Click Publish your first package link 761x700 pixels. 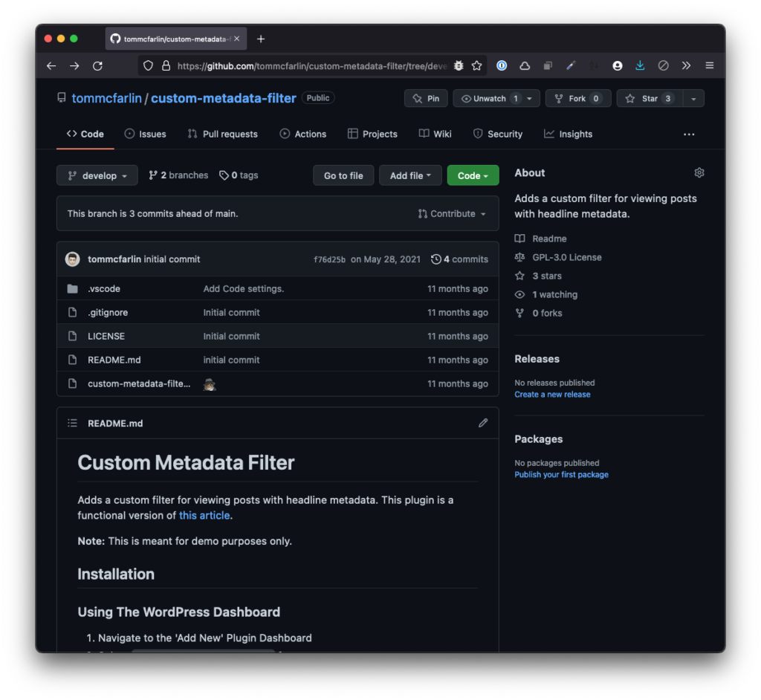(561, 475)
